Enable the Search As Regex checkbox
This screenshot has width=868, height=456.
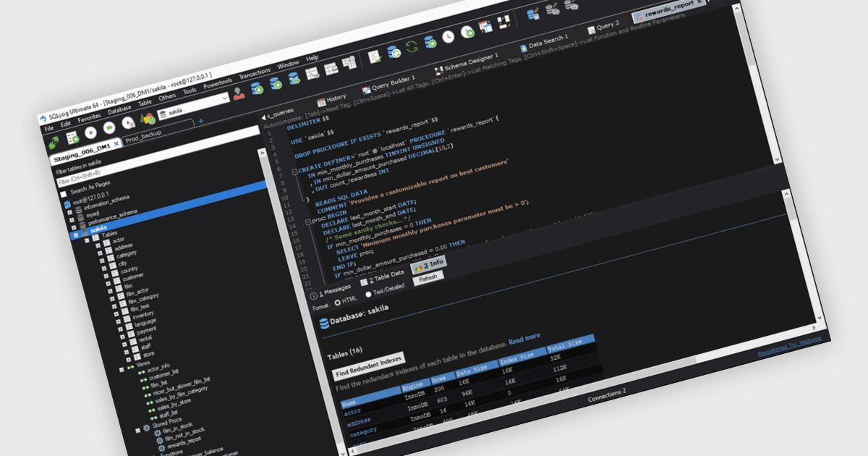click(x=63, y=193)
